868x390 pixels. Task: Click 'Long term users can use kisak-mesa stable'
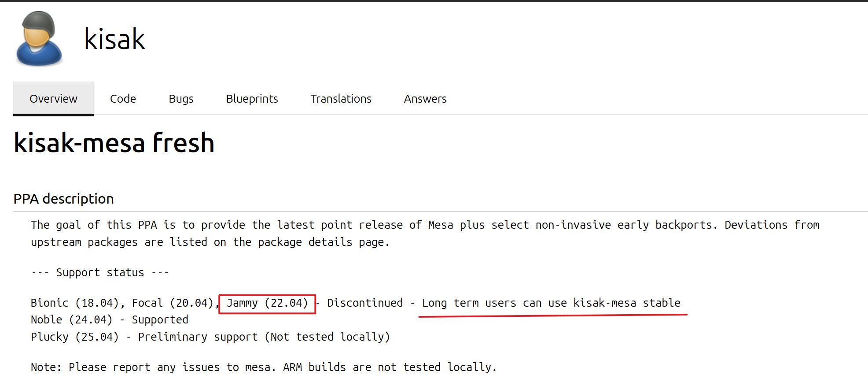click(x=551, y=303)
